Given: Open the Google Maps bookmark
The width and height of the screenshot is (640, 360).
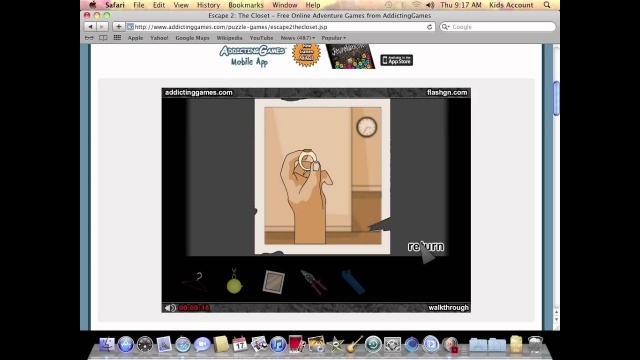Looking at the screenshot, I should tap(192, 38).
